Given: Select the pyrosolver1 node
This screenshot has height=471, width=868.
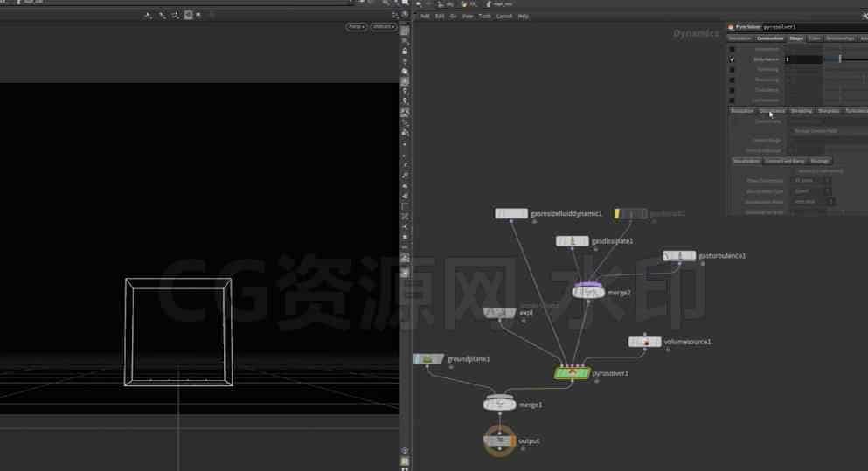Looking at the screenshot, I should tap(572, 374).
